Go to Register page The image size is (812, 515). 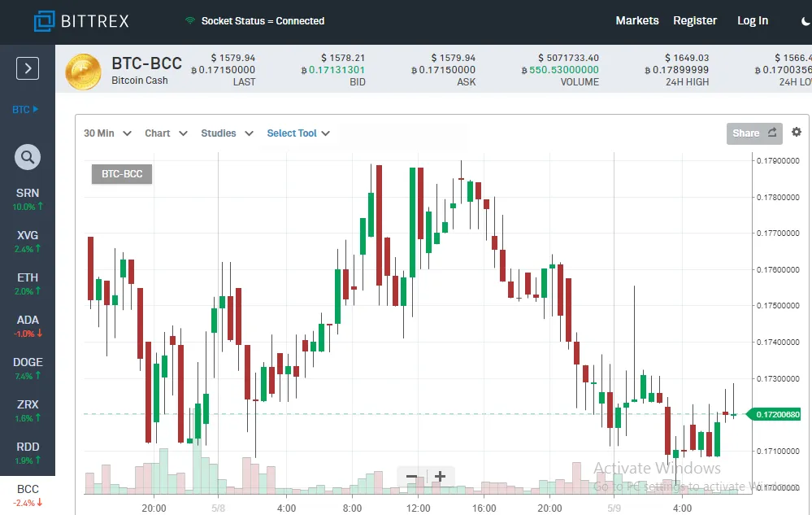coord(695,20)
